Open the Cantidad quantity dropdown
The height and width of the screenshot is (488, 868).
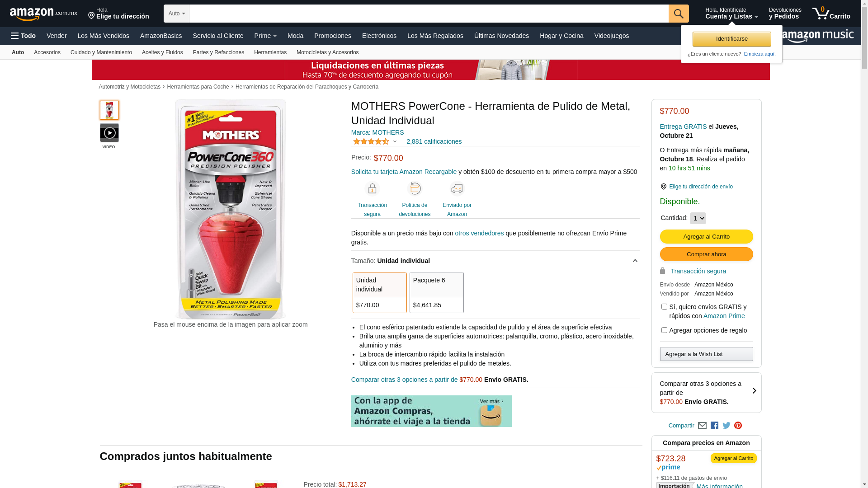coord(698,218)
